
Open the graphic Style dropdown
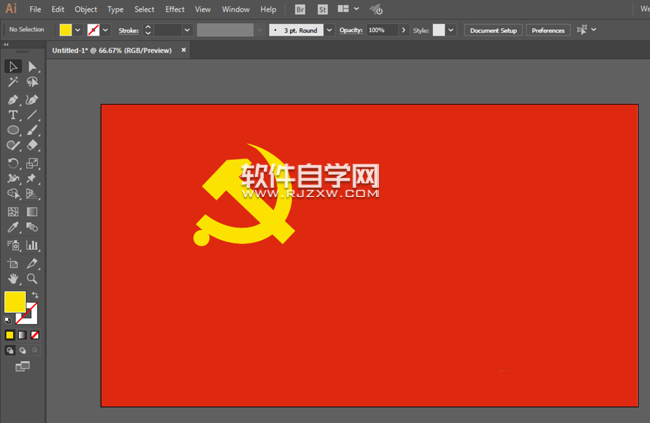pos(451,30)
